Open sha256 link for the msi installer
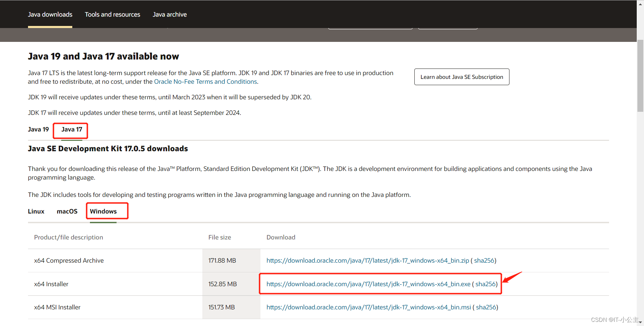The height and width of the screenshot is (326, 644). coord(486,307)
